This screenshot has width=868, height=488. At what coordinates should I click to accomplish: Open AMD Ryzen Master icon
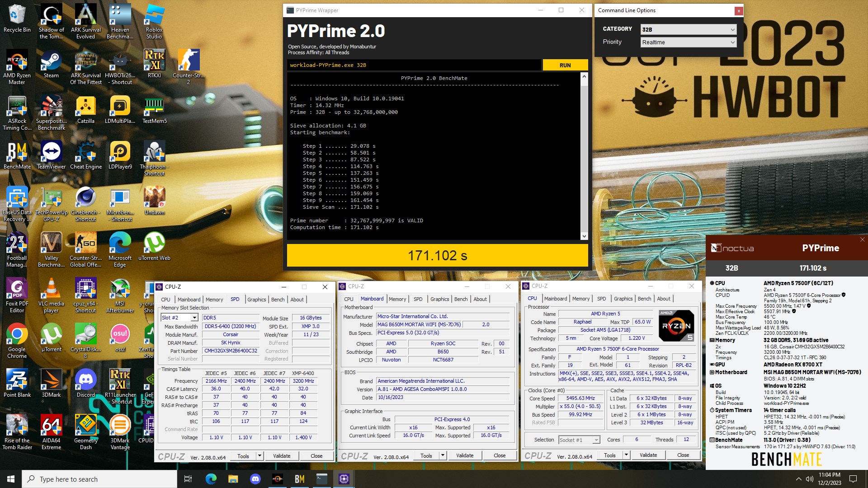(17, 67)
